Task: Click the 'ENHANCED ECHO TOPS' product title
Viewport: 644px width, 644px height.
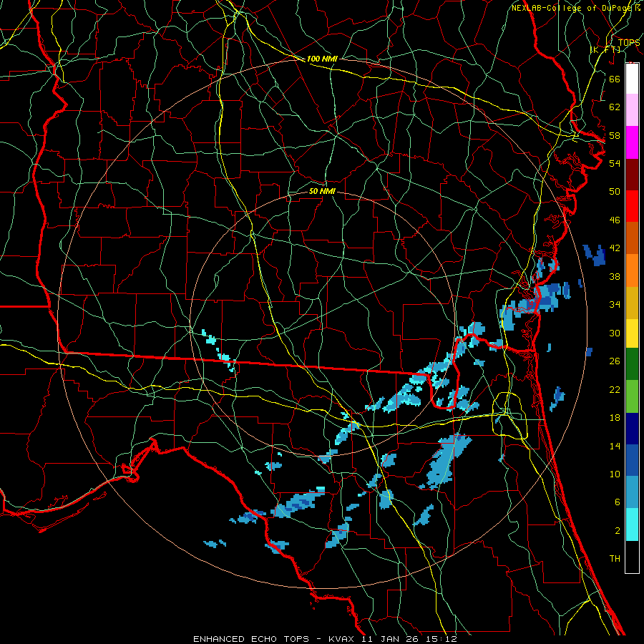Action: point(251,639)
